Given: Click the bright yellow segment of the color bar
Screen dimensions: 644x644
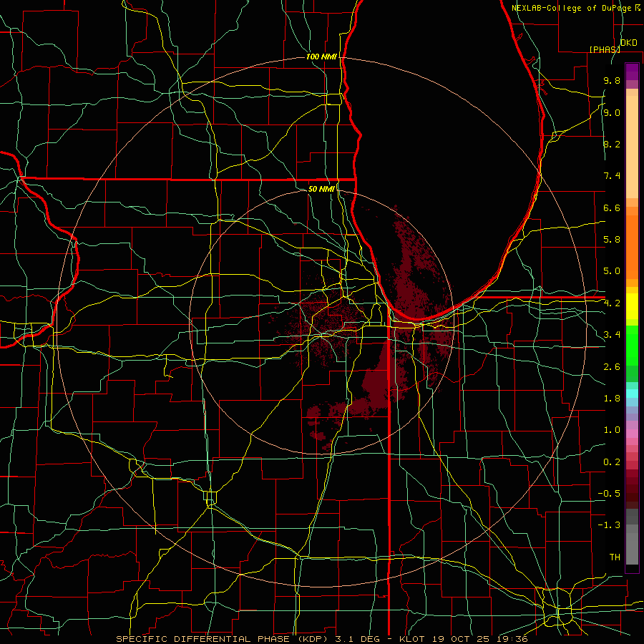Looking at the screenshot, I should (632, 306).
